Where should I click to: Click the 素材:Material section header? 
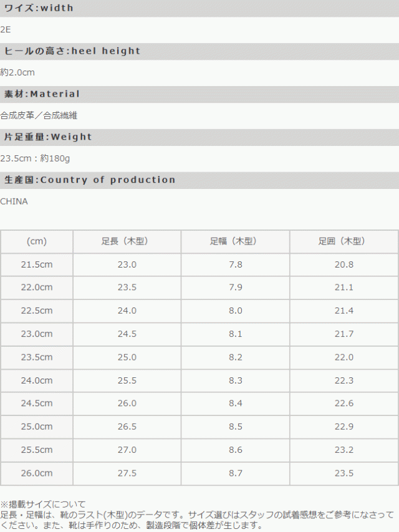coord(42,94)
